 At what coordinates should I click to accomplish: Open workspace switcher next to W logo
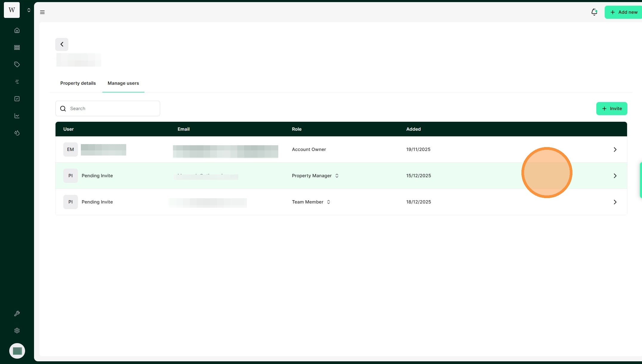click(x=29, y=10)
